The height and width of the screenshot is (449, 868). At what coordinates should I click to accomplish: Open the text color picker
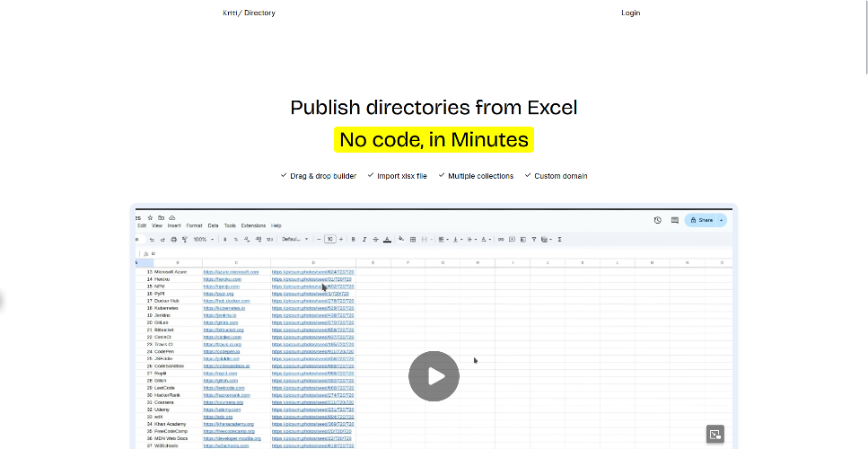point(387,240)
